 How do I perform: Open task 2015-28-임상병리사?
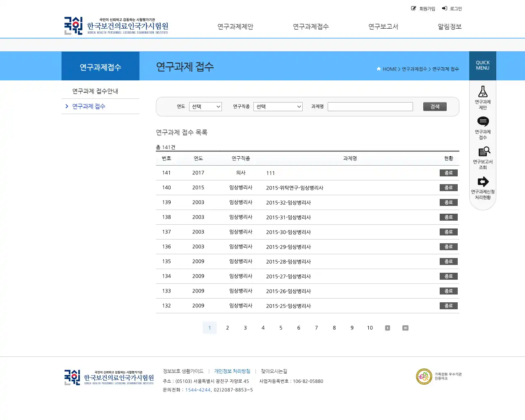288,262
